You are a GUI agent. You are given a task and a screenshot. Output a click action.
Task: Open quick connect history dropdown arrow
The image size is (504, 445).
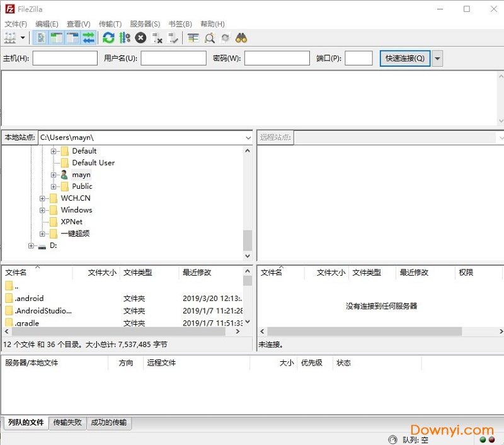(437, 59)
